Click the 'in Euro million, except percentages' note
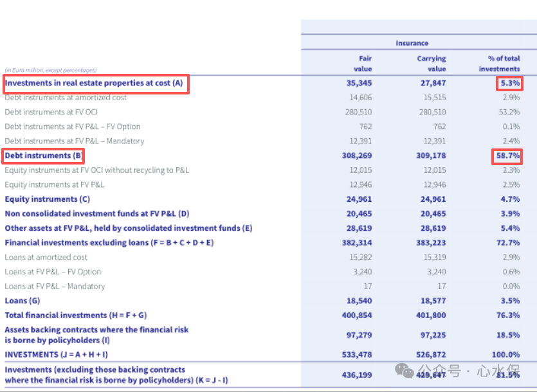The width and height of the screenshot is (537, 392). point(51,70)
